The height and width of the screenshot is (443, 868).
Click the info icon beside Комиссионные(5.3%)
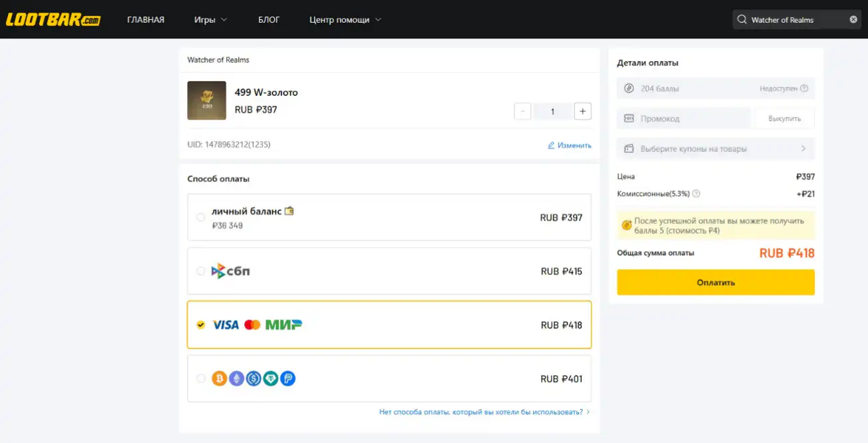coord(696,194)
